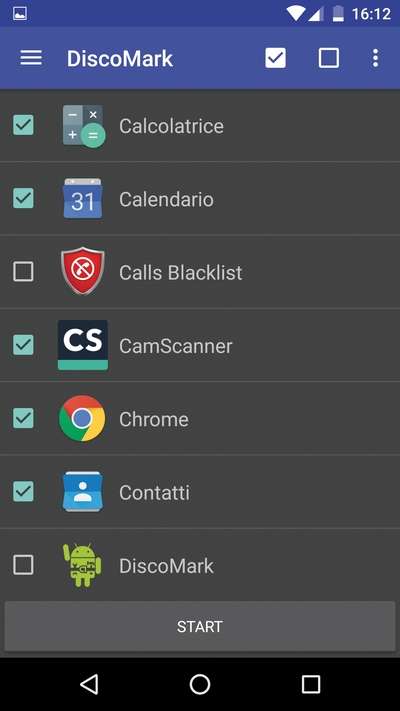The height and width of the screenshot is (711, 400).
Task: Tap the Calendario 31 calendar icon
Action: tap(83, 199)
